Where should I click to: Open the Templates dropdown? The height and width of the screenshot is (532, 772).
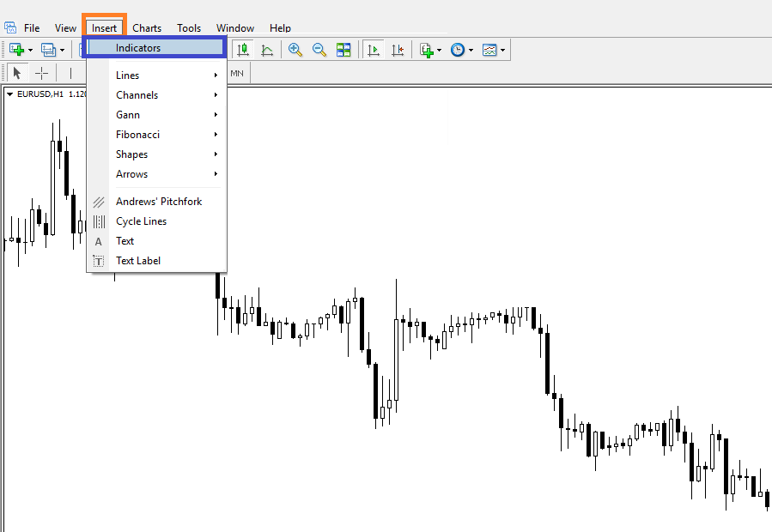click(x=492, y=50)
